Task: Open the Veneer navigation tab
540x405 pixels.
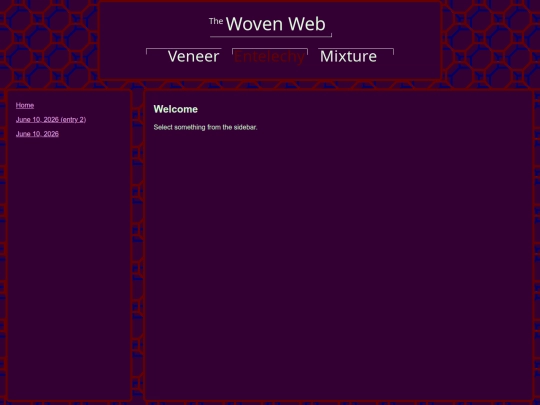Action: [x=193, y=56]
